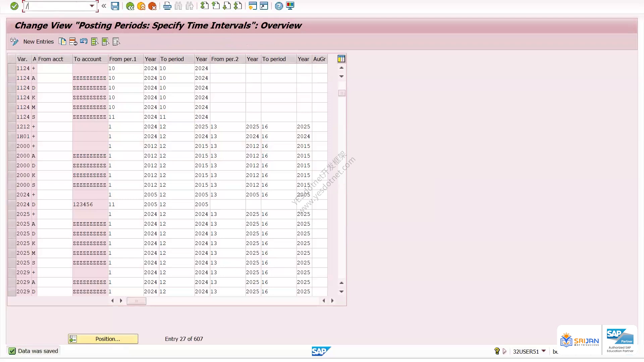Expand system info dropdown next to 32USER51
The width and height of the screenshot is (644, 362).
(x=544, y=351)
